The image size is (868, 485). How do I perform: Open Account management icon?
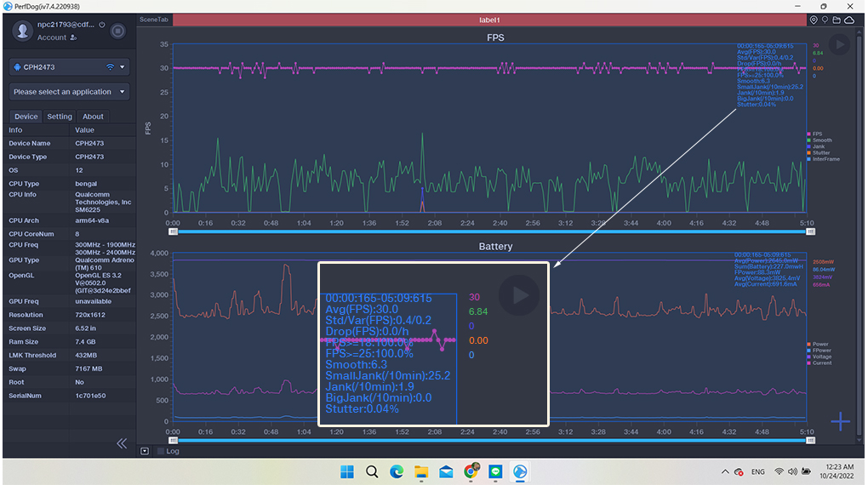[x=73, y=37]
